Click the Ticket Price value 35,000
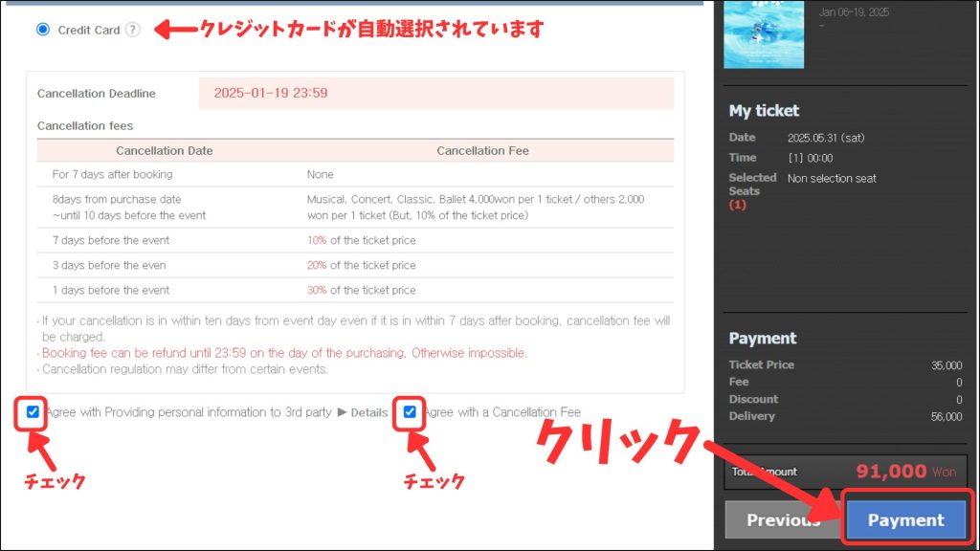This screenshot has height=551, width=980. [x=946, y=364]
